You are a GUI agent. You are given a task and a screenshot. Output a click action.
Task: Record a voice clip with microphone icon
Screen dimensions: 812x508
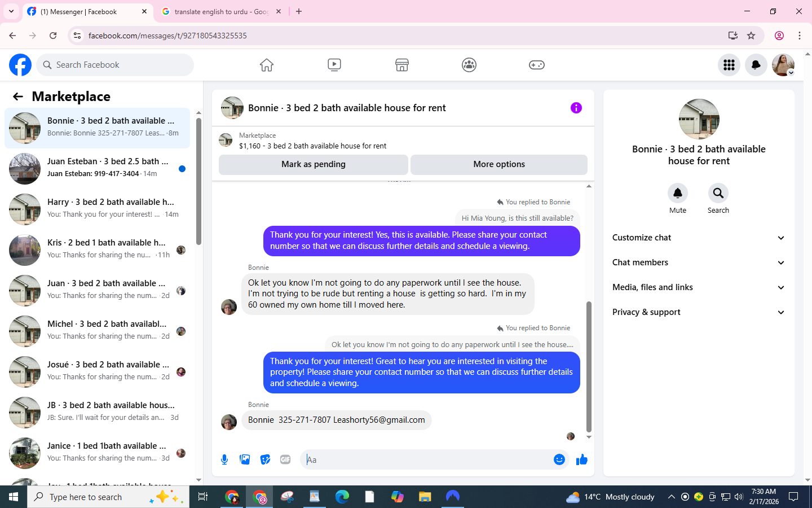pos(224,459)
